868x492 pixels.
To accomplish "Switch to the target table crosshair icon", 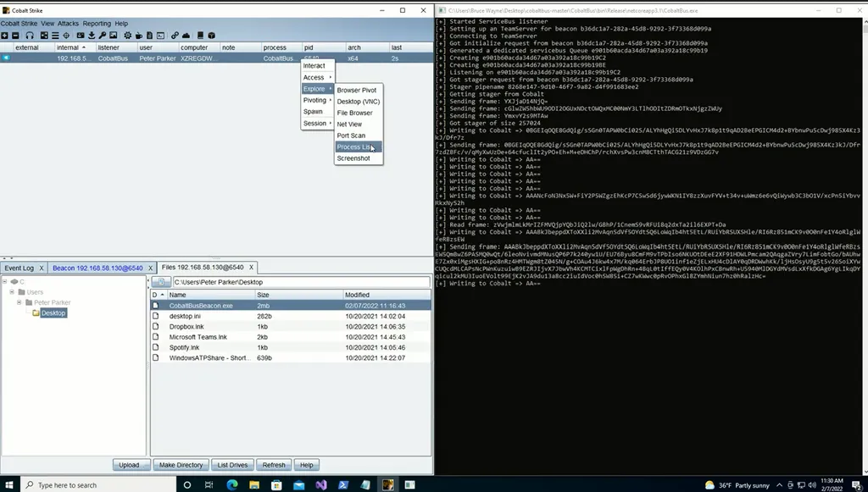I will click(x=66, y=36).
